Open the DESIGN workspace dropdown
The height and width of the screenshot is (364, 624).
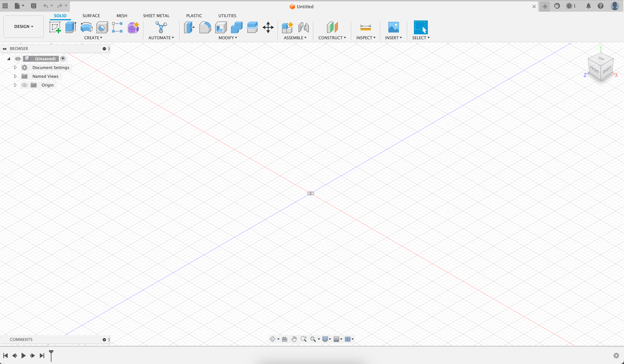24,26
